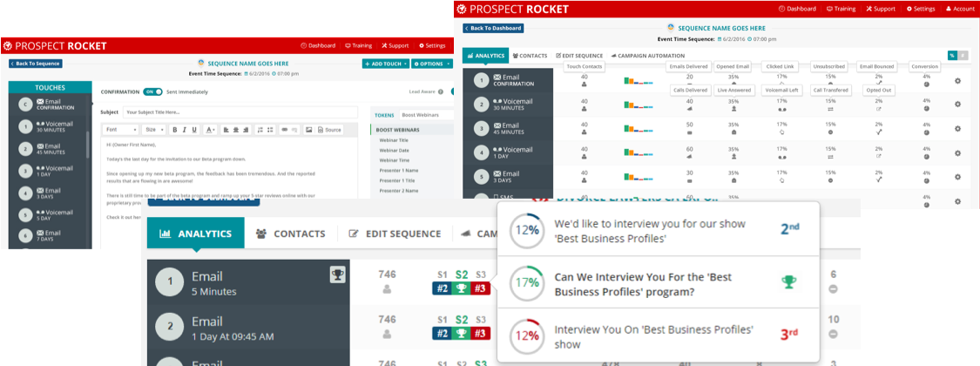980x366 pixels.
Task: Click the Lead Aware help question icon
Action: pyautogui.click(x=441, y=91)
